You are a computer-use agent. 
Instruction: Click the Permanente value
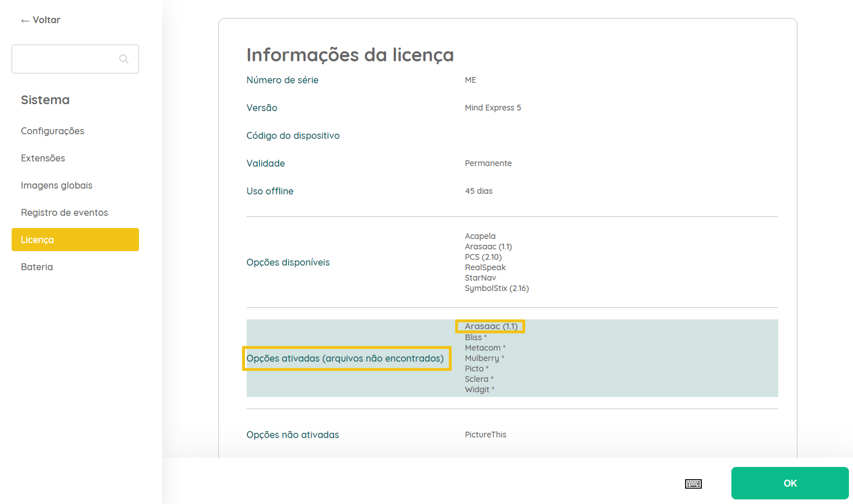[x=488, y=163]
